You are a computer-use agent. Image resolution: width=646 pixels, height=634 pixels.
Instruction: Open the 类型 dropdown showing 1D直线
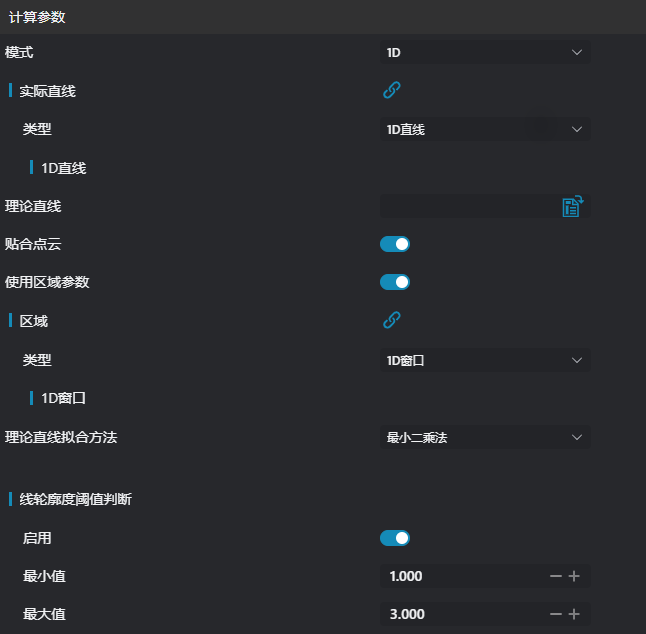coord(484,129)
